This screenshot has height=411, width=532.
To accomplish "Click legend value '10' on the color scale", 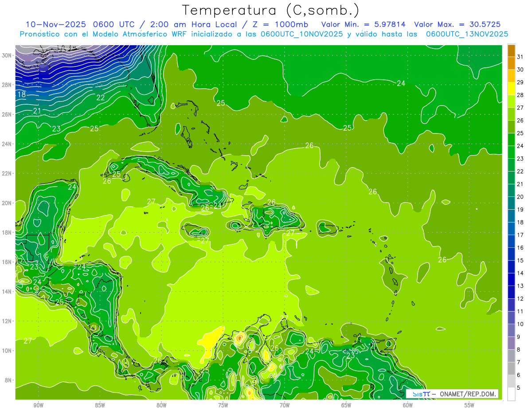I will (x=520, y=324).
